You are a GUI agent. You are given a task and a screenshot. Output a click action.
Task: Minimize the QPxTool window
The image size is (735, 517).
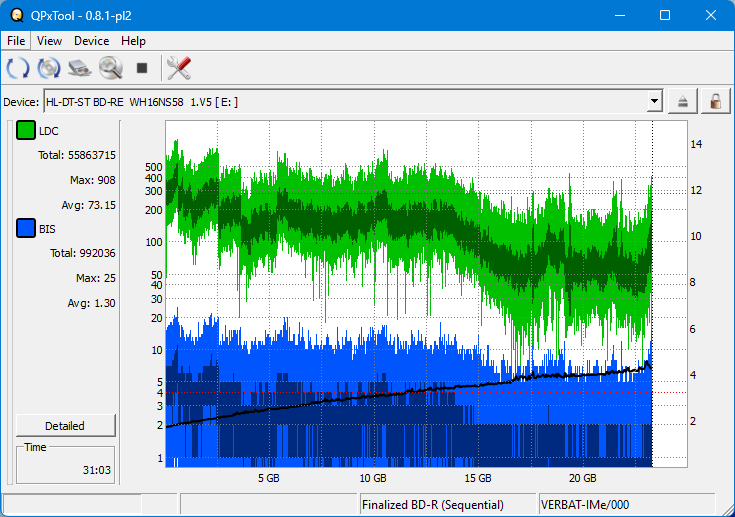[620, 15]
